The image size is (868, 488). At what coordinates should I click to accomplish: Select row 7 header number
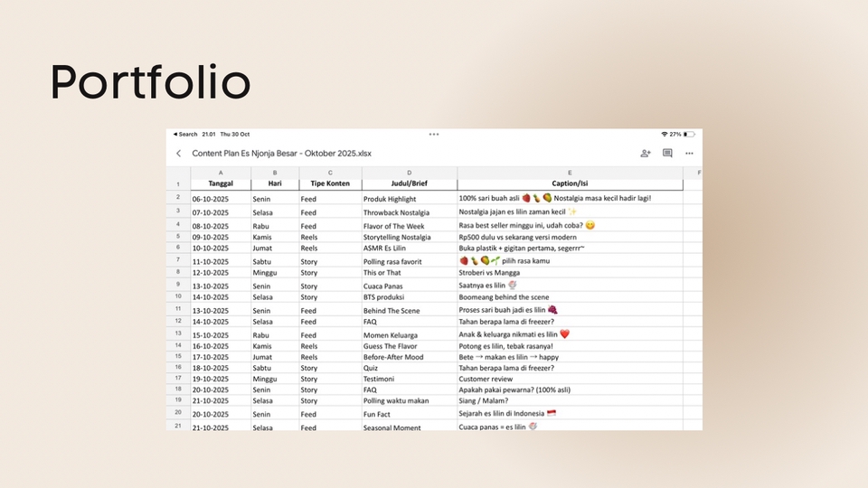point(178,260)
